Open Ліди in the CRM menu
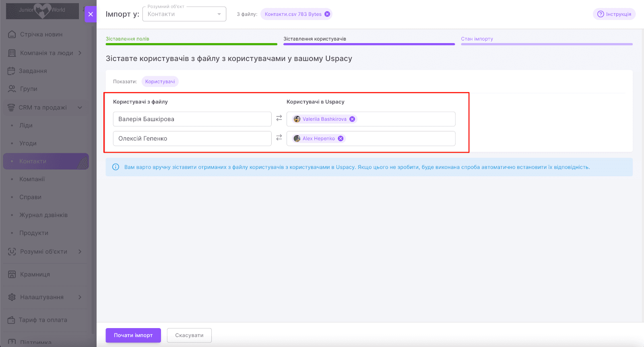 point(26,126)
